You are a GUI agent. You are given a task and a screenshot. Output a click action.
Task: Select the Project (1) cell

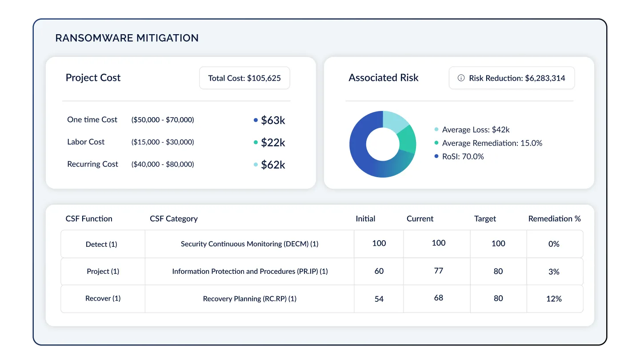pyautogui.click(x=103, y=271)
